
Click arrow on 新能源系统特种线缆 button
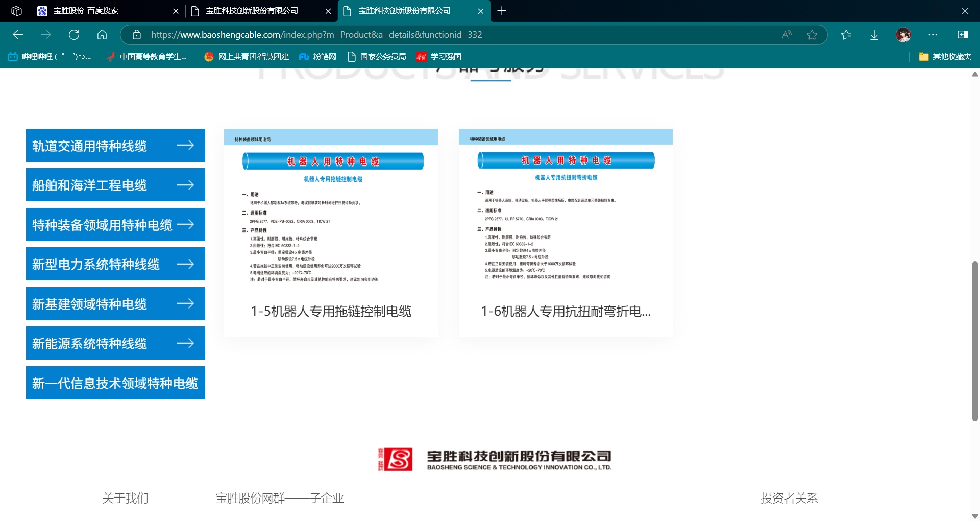click(x=185, y=343)
